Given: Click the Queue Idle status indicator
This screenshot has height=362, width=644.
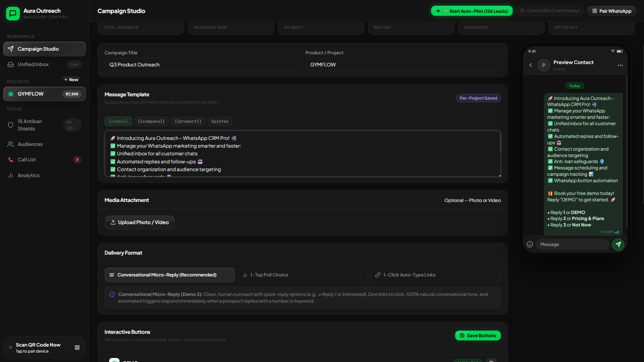Looking at the screenshot, I should (550, 11).
